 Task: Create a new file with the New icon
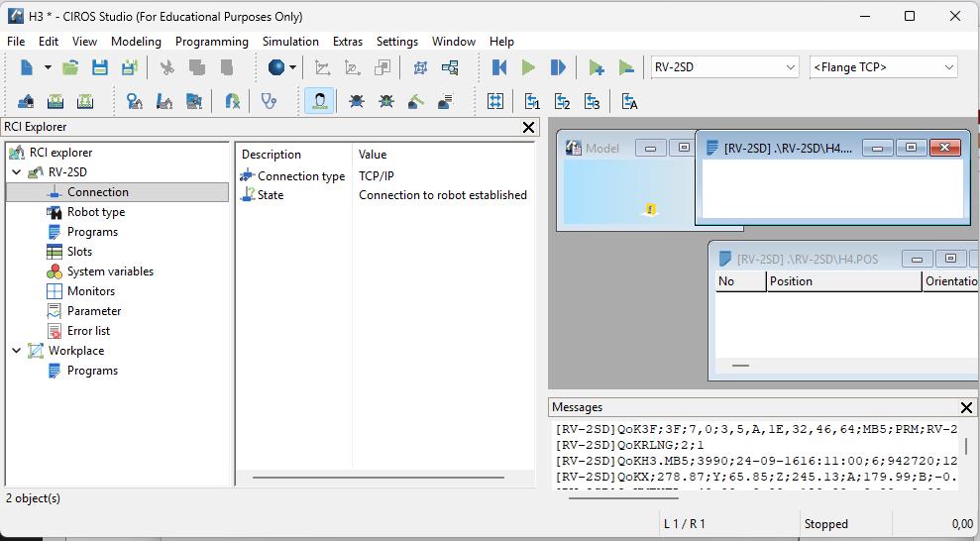(26, 67)
